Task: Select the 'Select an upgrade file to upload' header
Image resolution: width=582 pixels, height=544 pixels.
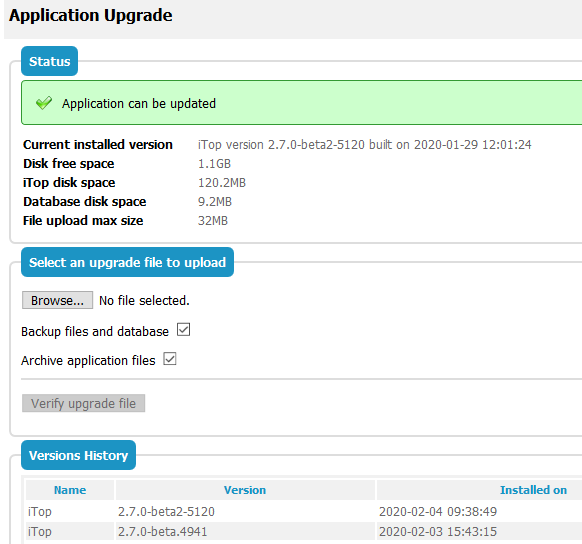Action: (127, 262)
